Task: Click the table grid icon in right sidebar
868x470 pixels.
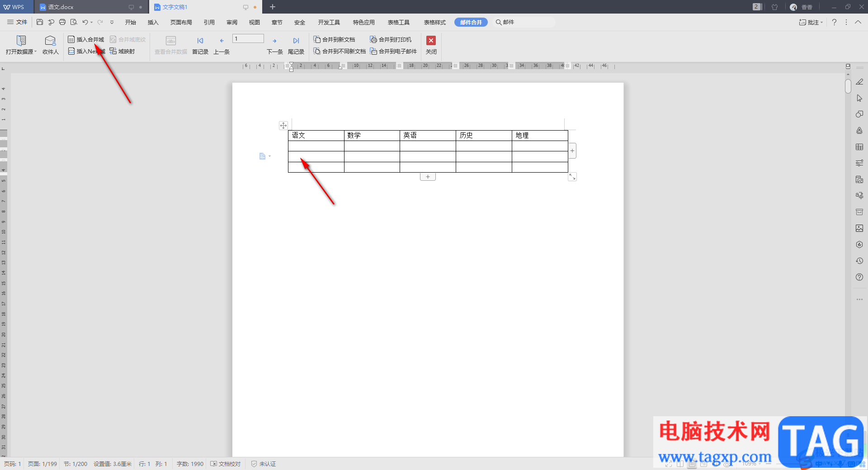Action: point(859,147)
